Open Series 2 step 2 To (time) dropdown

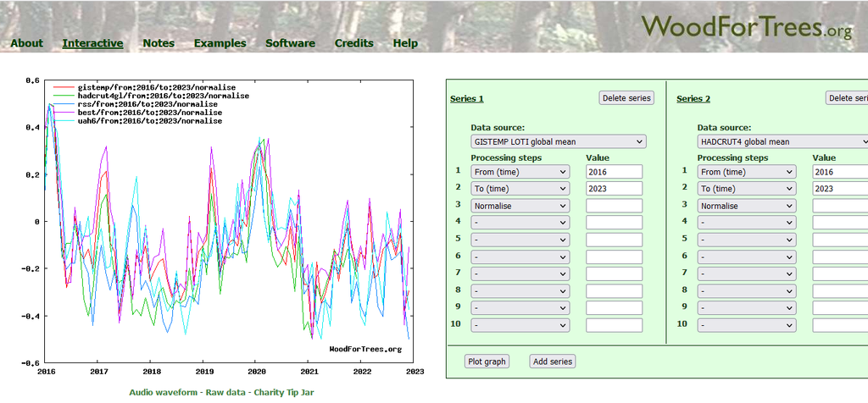point(746,189)
